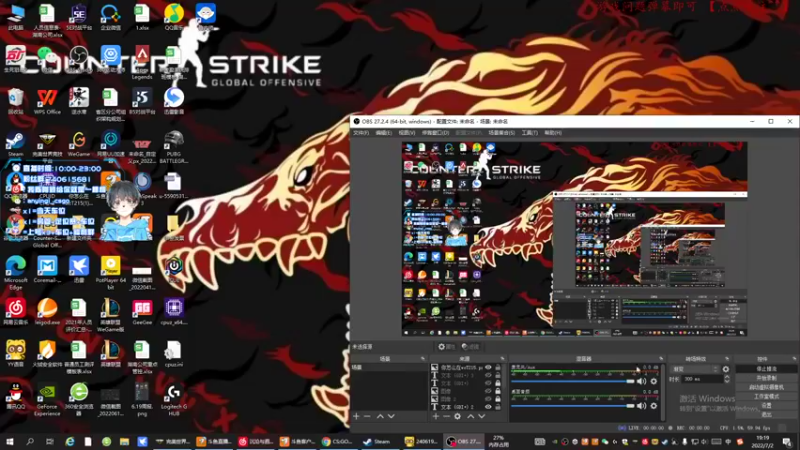
Task: Open Desktop Audio settings gear
Action: [x=654, y=406]
